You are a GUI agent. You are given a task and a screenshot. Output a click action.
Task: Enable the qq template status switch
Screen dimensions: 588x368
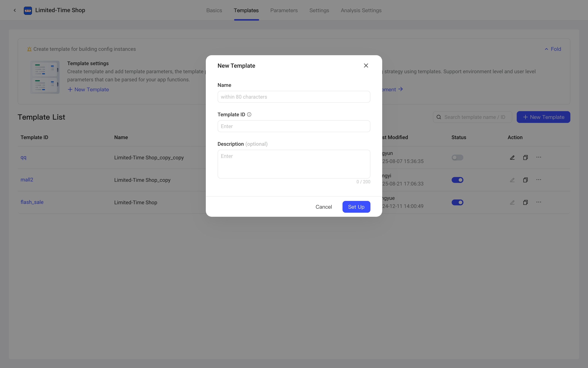coord(457,158)
